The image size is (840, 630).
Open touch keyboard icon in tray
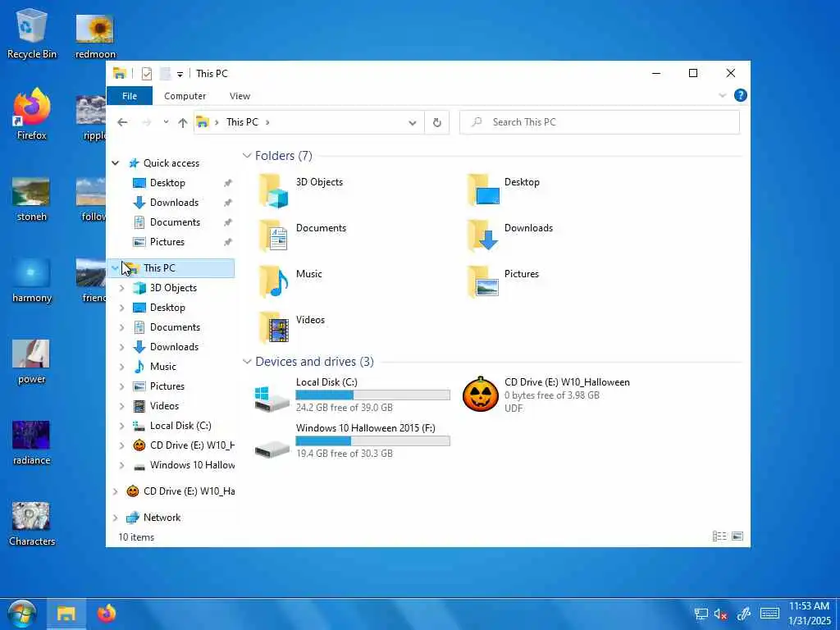pos(769,614)
